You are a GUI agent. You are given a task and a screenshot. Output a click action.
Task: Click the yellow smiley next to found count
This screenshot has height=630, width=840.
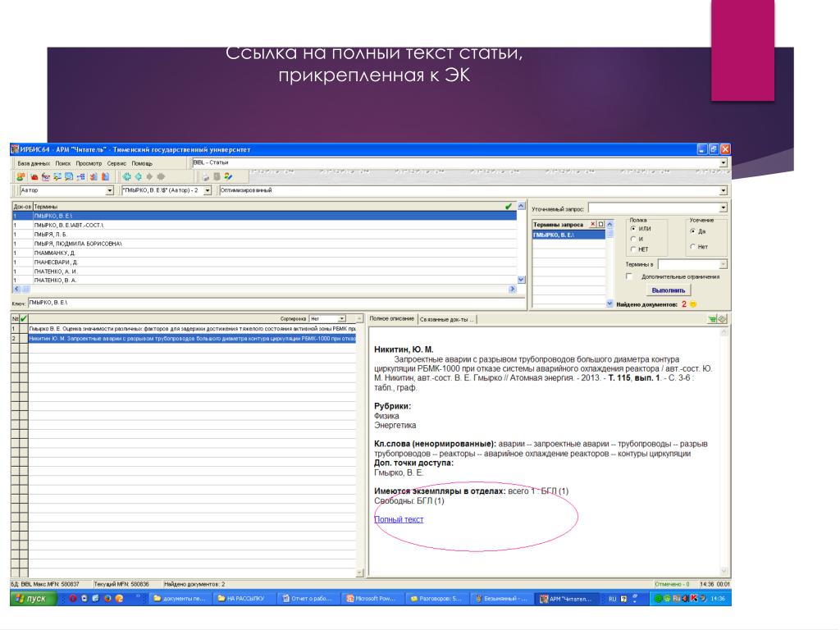693,304
